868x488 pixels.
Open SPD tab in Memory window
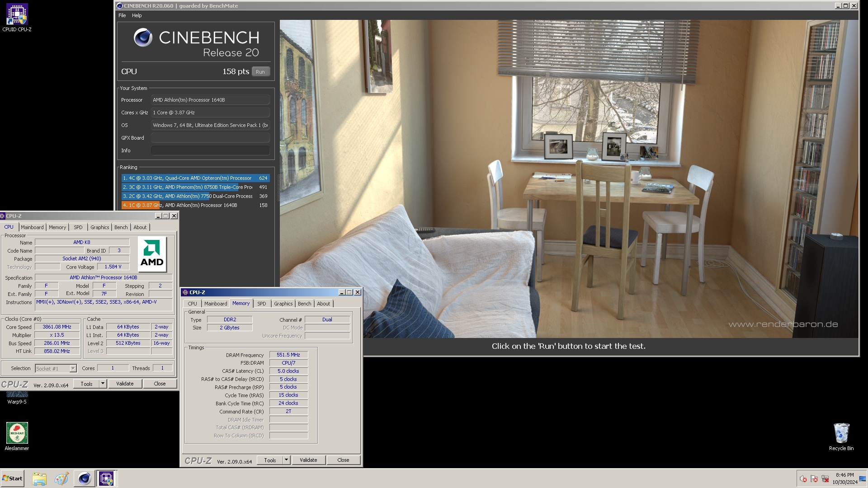coord(262,304)
